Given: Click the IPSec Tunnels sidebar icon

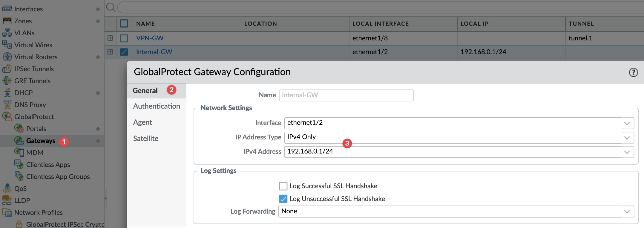Looking at the screenshot, I should [x=7, y=69].
